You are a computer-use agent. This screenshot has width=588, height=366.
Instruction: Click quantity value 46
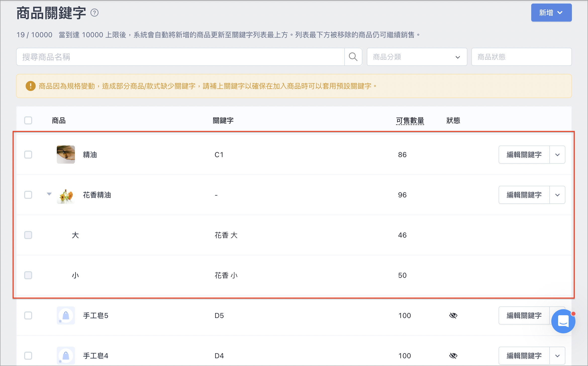402,235
